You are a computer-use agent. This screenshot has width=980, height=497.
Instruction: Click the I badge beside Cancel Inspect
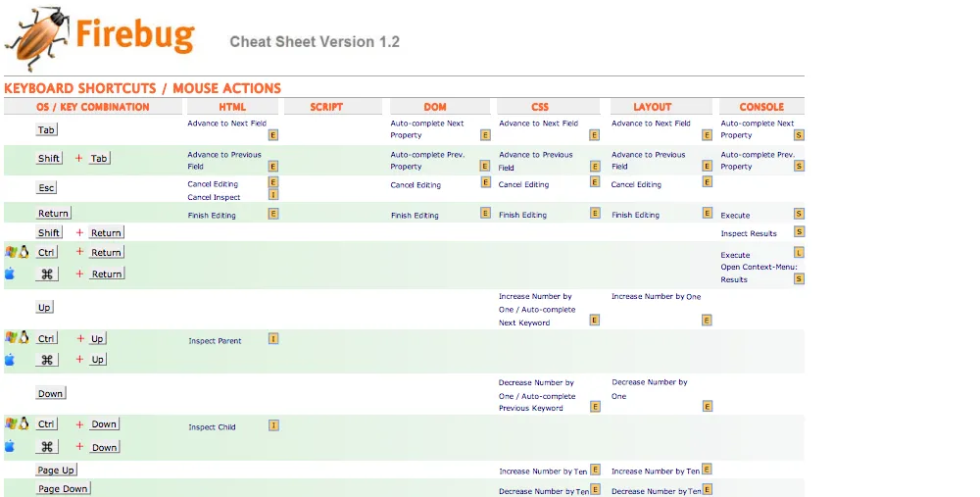point(273,195)
